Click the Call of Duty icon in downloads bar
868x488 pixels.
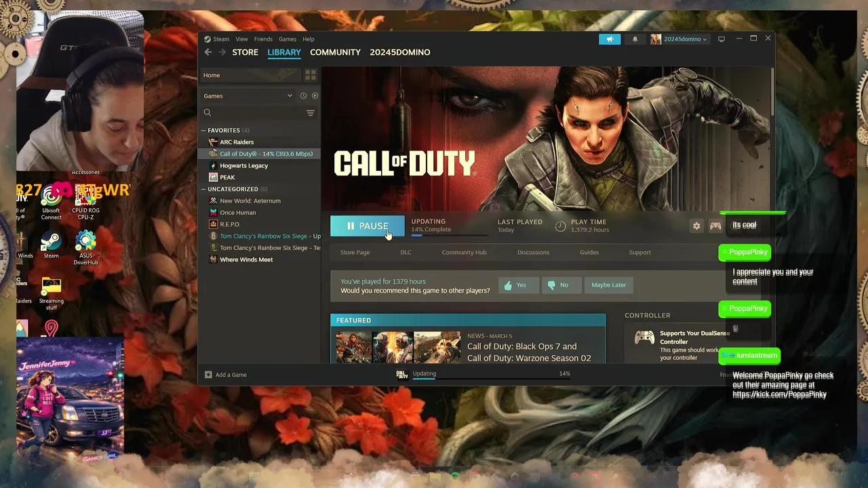[402, 374]
